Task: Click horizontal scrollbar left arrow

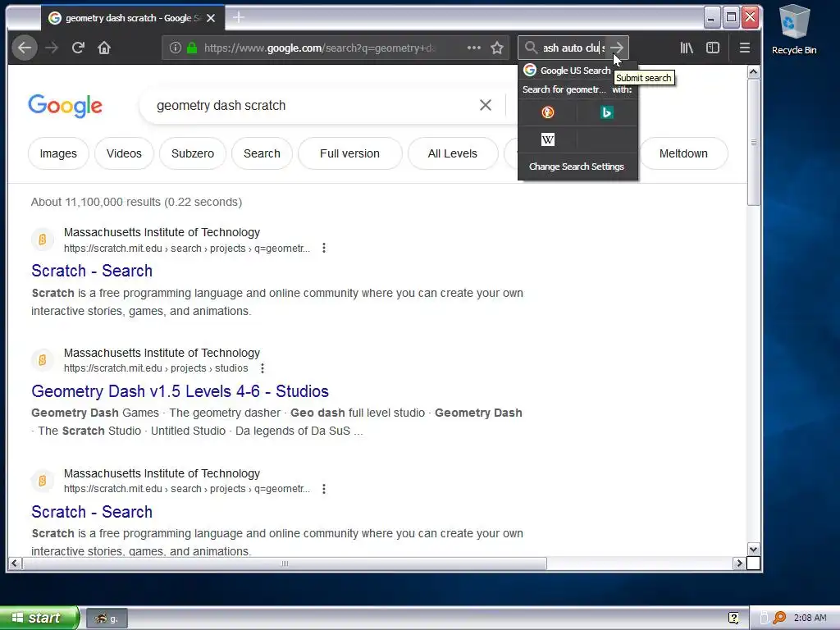Action: point(15,563)
